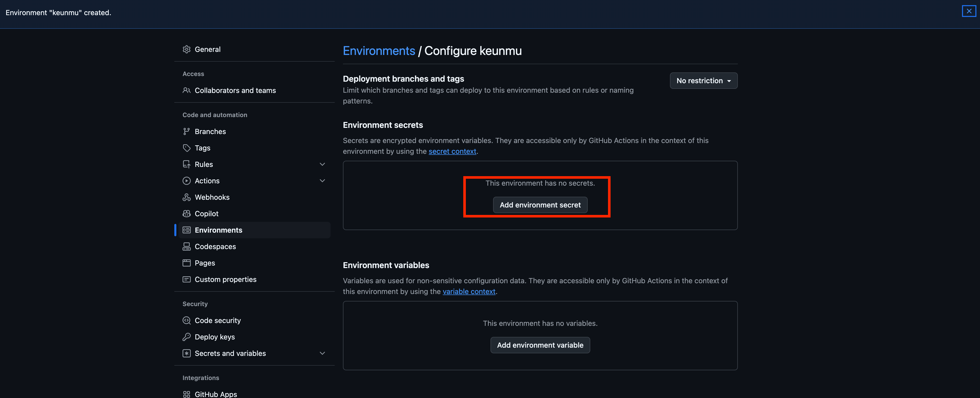The height and width of the screenshot is (398, 980).
Task: Open the secret context link
Action: [452, 151]
